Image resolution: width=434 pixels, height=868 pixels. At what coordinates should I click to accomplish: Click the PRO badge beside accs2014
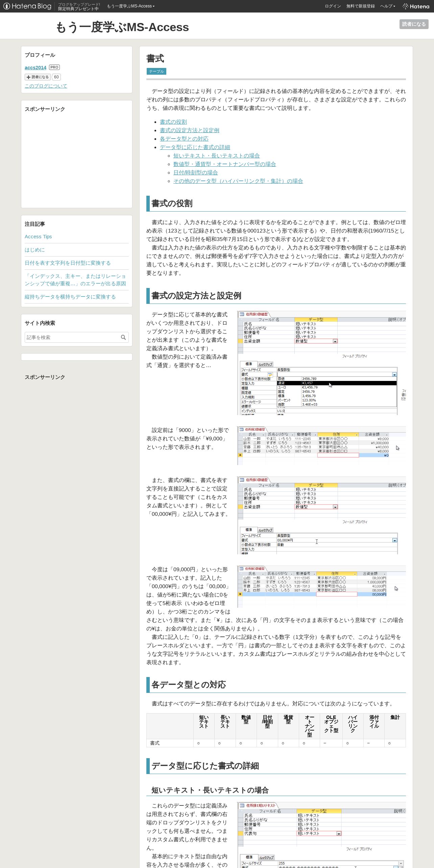click(54, 67)
